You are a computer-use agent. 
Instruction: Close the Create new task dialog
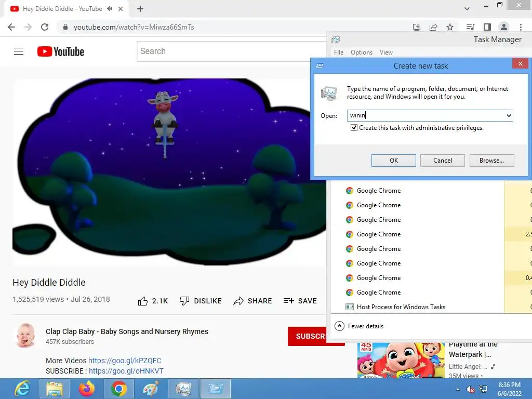pyautogui.click(x=521, y=63)
